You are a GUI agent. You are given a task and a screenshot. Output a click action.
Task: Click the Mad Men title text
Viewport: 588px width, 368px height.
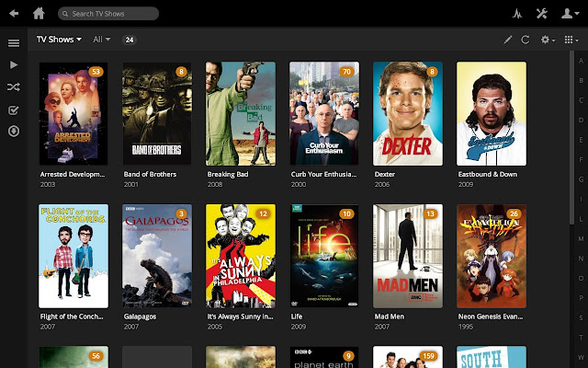pos(390,316)
